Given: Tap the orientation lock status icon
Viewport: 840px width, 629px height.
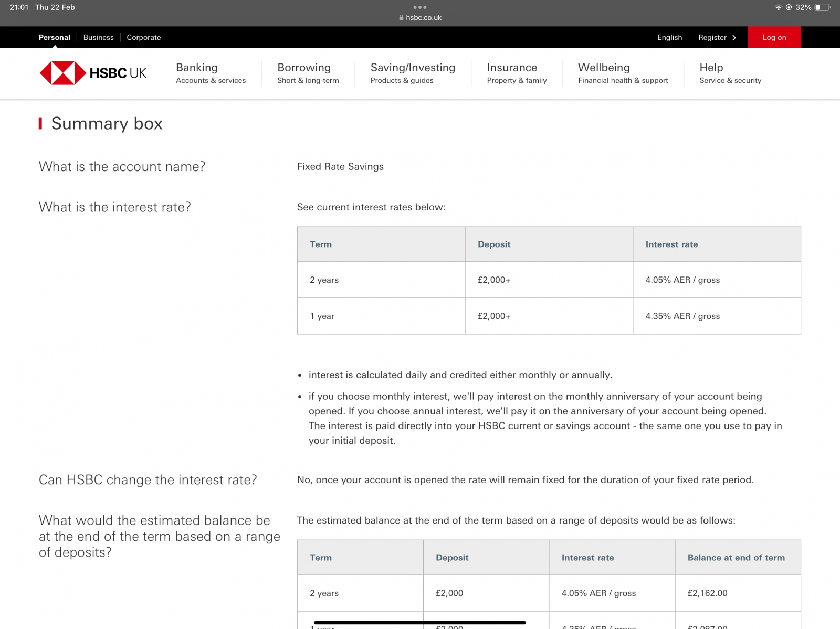Looking at the screenshot, I should (789, 7).
